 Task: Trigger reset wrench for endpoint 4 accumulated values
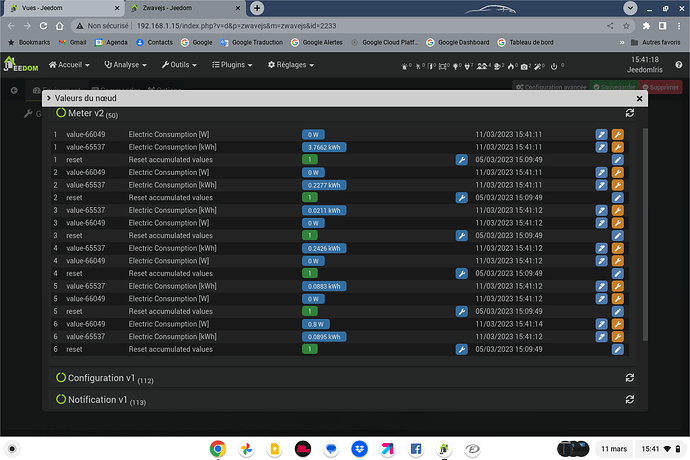point(462,273)
